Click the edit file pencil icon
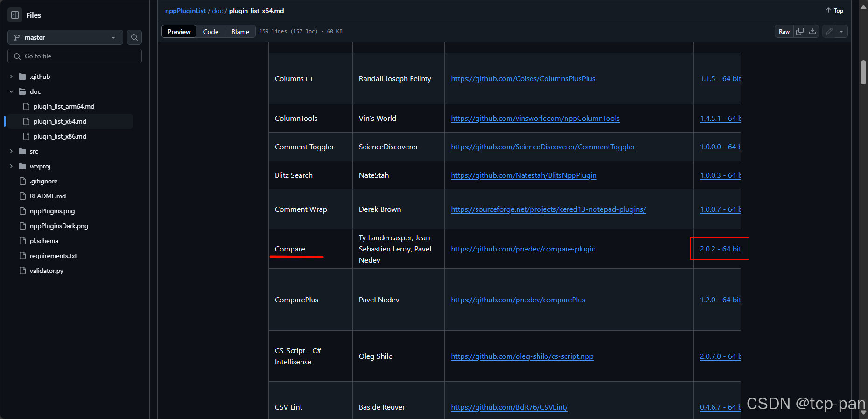The image size is (868, 419). tap(829, 31)
